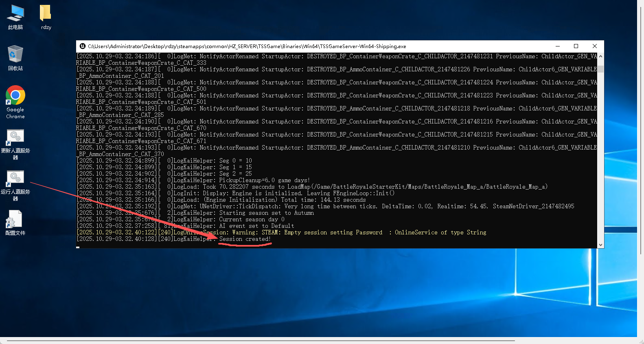
Task: Close the TSSGameServer console window
Action: coord(595,46)
